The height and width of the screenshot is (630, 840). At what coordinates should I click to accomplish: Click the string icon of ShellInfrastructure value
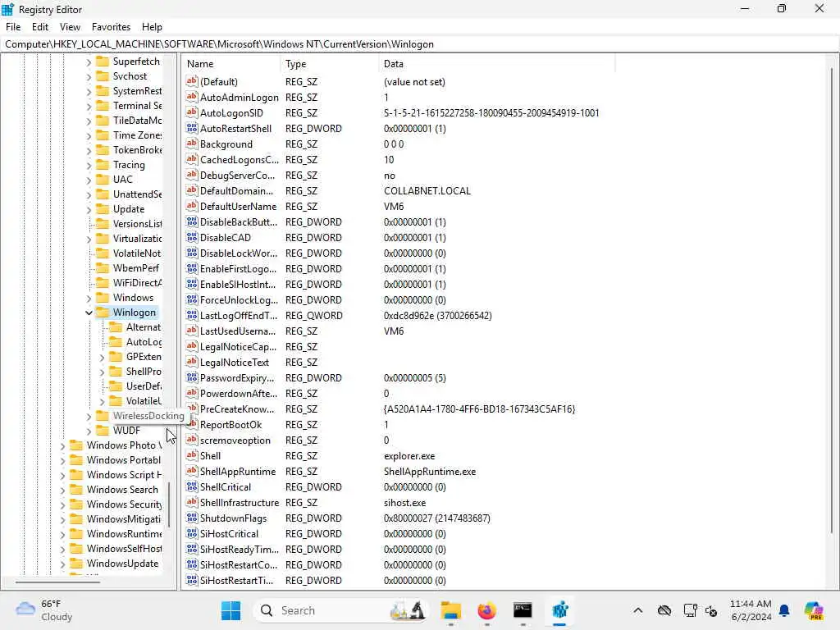click(192, 502)
